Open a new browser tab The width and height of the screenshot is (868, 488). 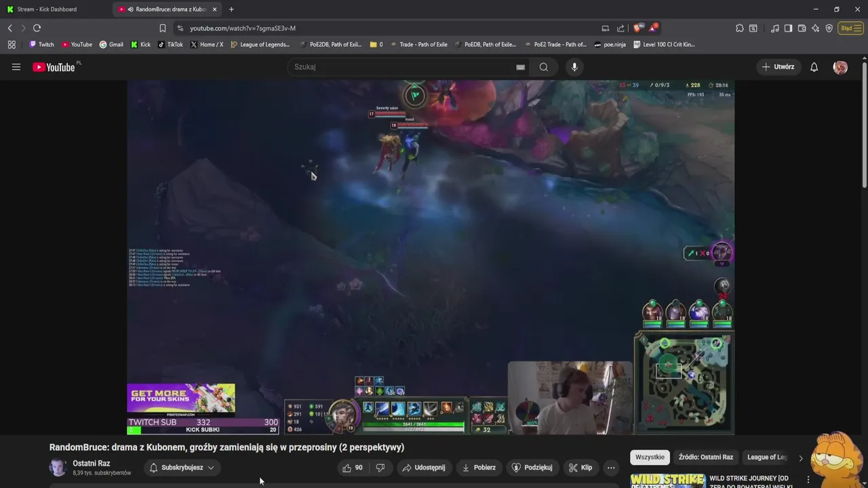point(231,9)
